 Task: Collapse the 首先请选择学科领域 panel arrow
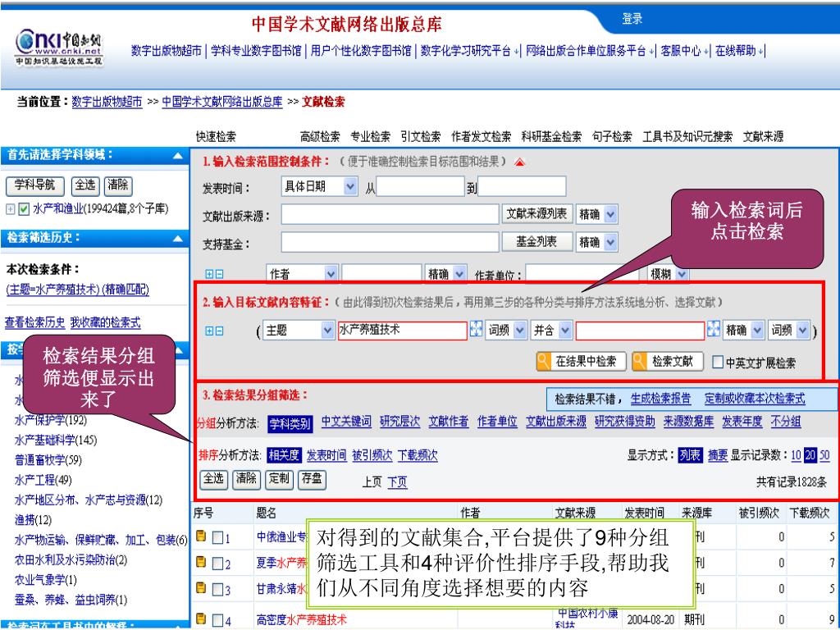[x=178, y=156]
